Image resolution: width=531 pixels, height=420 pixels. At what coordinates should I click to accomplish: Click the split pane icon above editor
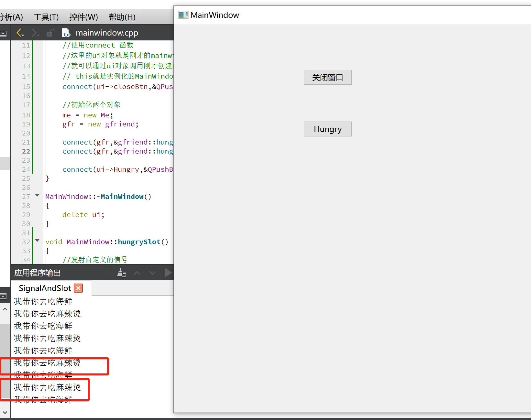(x=3, y=33)
